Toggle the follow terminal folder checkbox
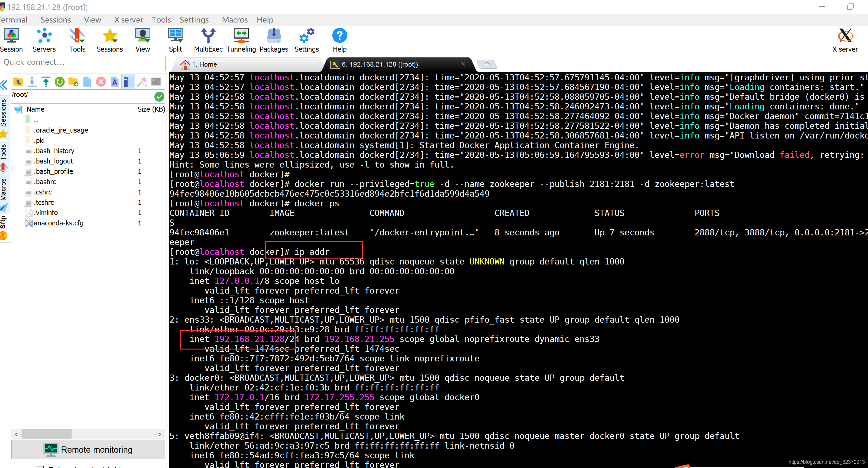The image size is (868, 468). point(40,466)
